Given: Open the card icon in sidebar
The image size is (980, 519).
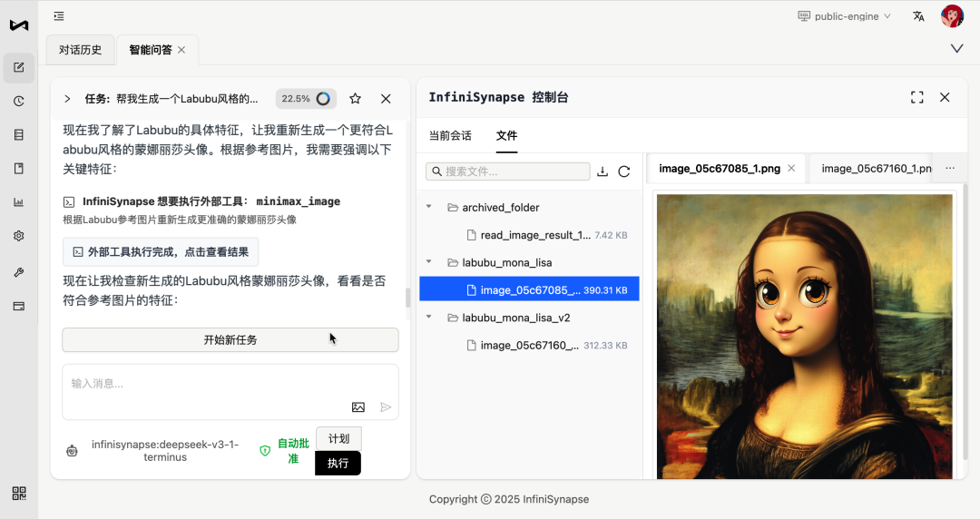Looking at the screenshot, I should click(x=19, y=307).
